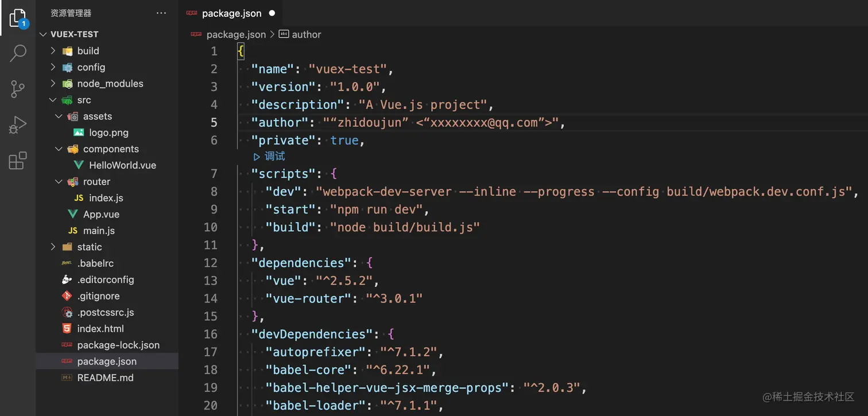Click the assets folder icon
Image resolution: width=868 pixels, height=416 pixels.
click(x=73, y=116)
